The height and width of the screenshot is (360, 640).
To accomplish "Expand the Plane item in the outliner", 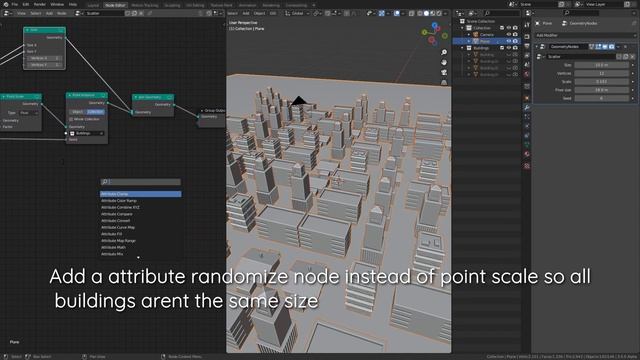I will (x=469, y=41).
